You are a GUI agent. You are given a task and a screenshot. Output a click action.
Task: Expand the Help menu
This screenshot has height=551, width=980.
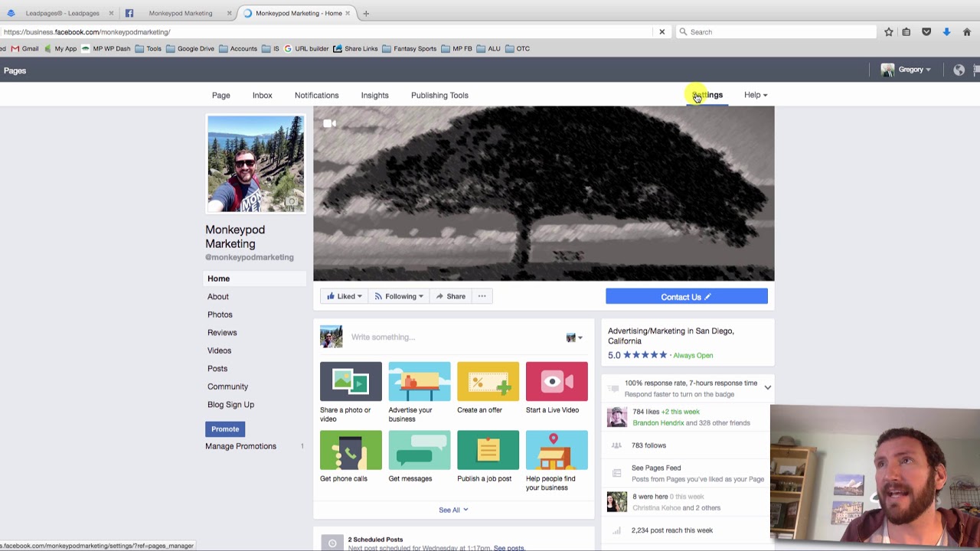point(755,95)
